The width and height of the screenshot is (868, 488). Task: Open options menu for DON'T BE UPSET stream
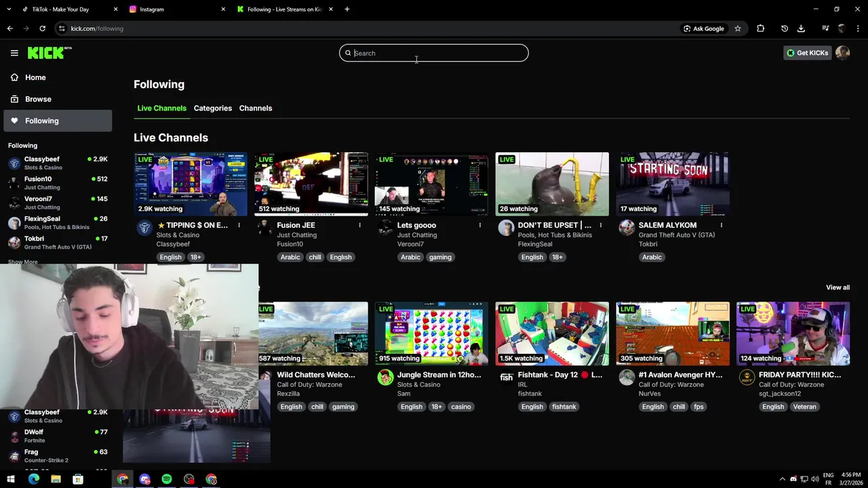pyautogui.click(x=601, y=225)
